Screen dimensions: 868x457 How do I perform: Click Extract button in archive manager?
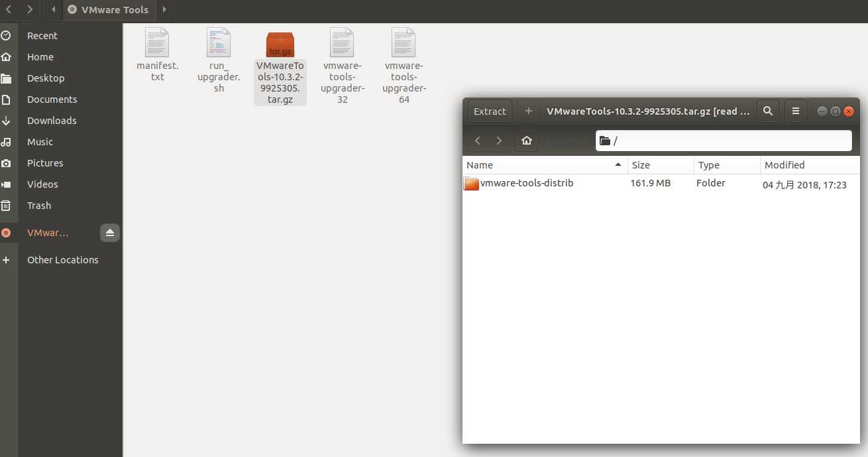coord(490,111)
